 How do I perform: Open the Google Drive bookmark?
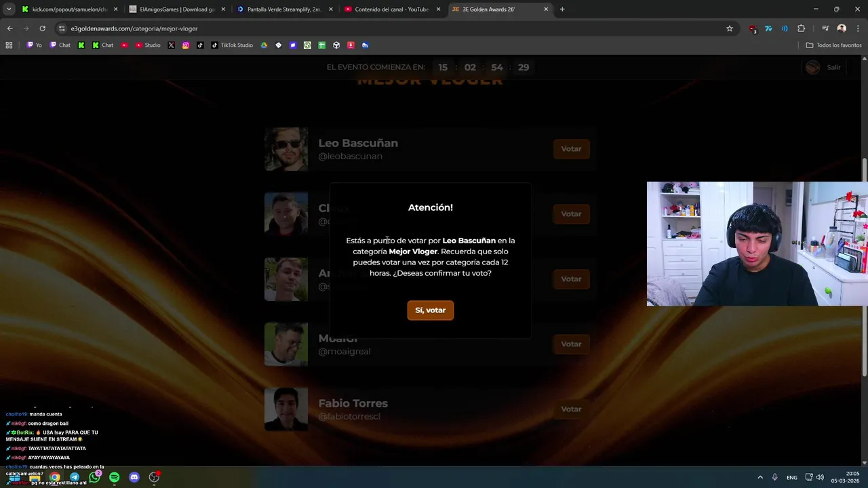[x=264, y=45]
